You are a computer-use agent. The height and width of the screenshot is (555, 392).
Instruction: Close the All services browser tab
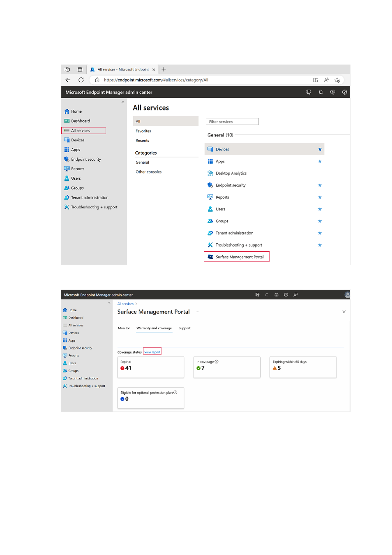tap(154, 70)
